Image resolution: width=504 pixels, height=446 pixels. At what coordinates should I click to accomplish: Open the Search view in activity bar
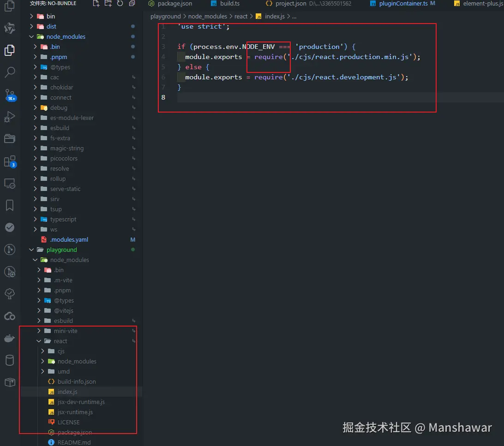click(x=10, y=72)
